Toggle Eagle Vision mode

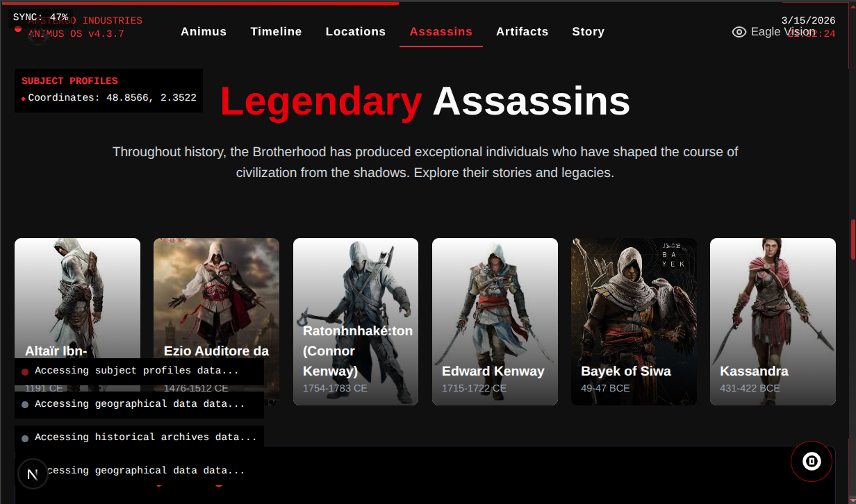point(773,31)
